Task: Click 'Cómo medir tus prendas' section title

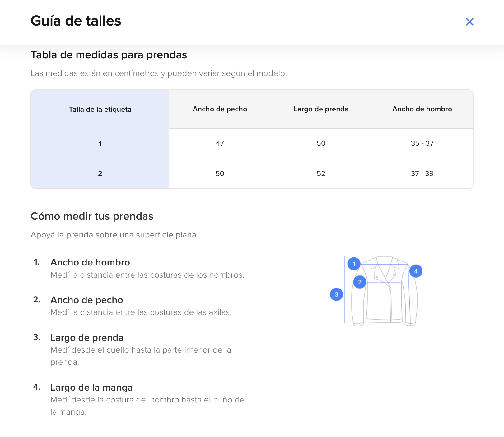Action: tap(92, 216)
